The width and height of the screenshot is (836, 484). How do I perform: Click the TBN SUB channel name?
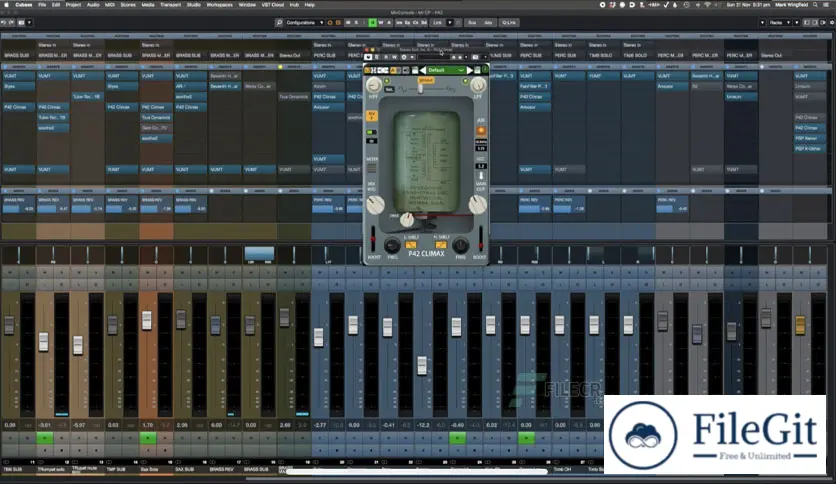click(x=13, y=470)
